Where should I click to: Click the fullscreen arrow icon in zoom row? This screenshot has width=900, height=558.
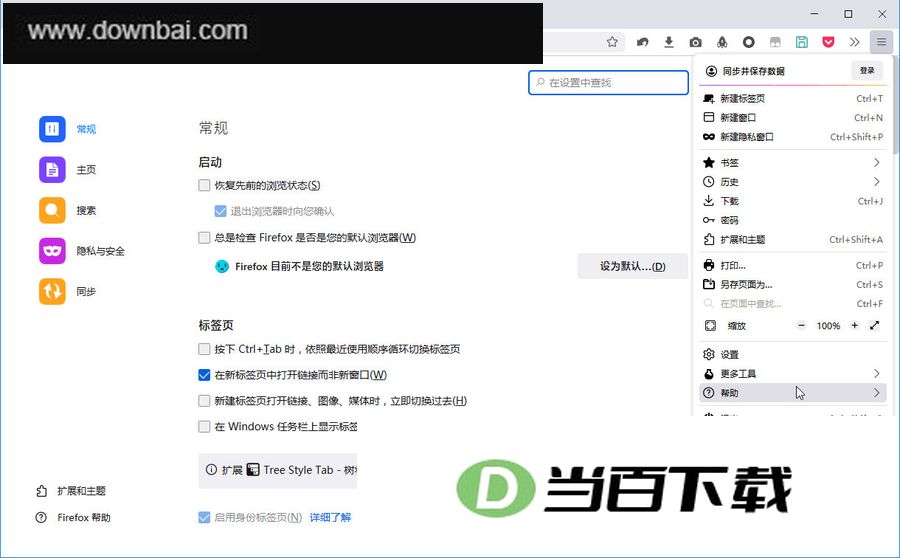[x=874, y=326]
